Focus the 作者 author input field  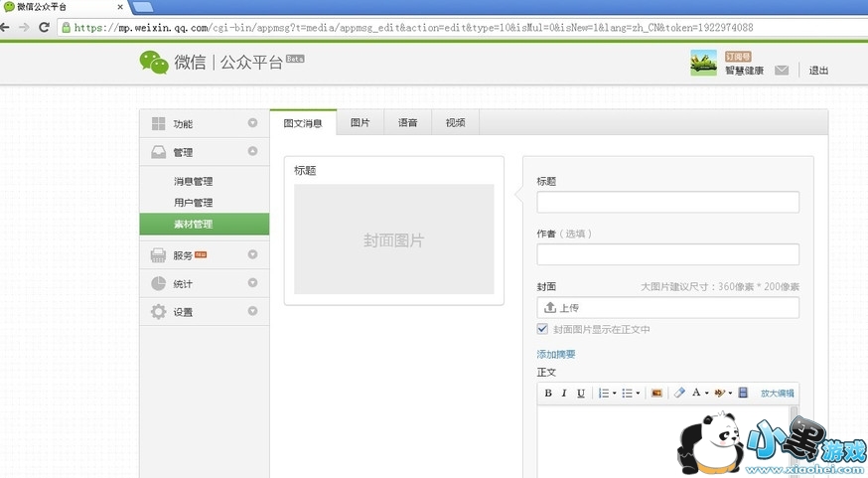tap(667, 254)
